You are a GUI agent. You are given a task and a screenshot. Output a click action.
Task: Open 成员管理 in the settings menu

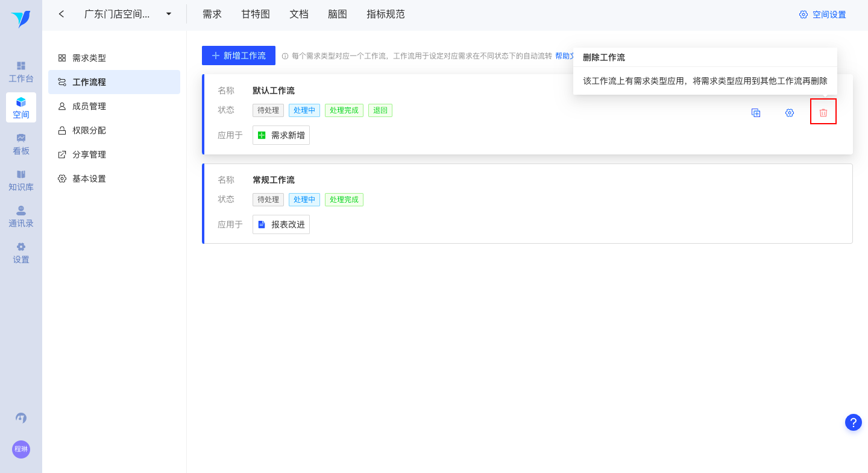[89, 106]
